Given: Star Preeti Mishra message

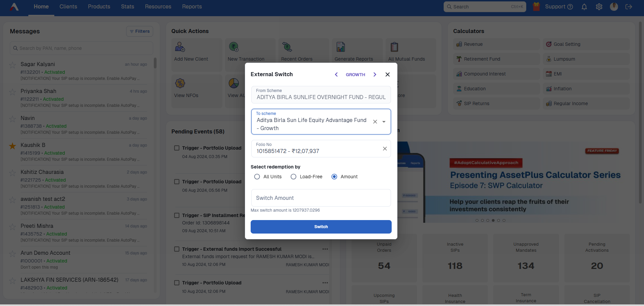Looking at the screenshot, I should 12,227.
